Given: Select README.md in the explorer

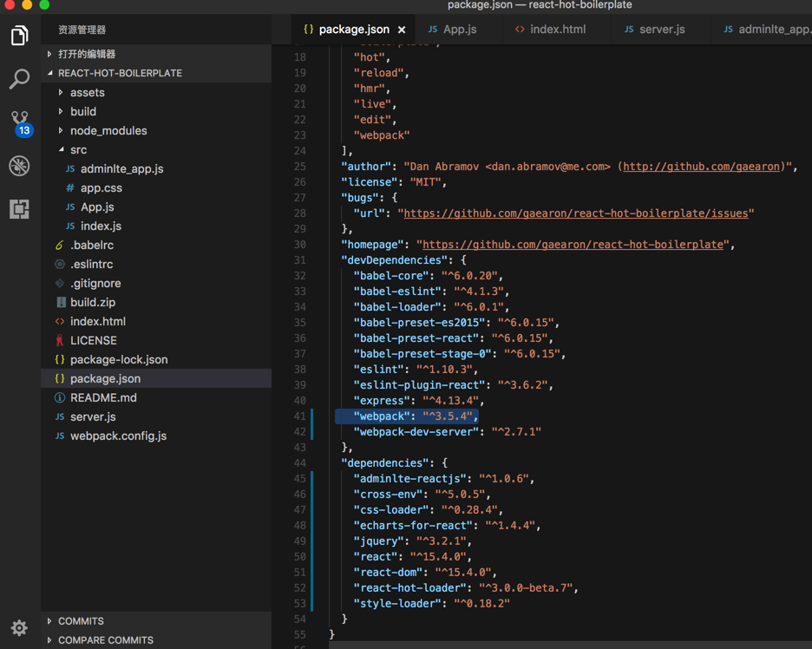Looking at the screenshot, I should point(103,397).
